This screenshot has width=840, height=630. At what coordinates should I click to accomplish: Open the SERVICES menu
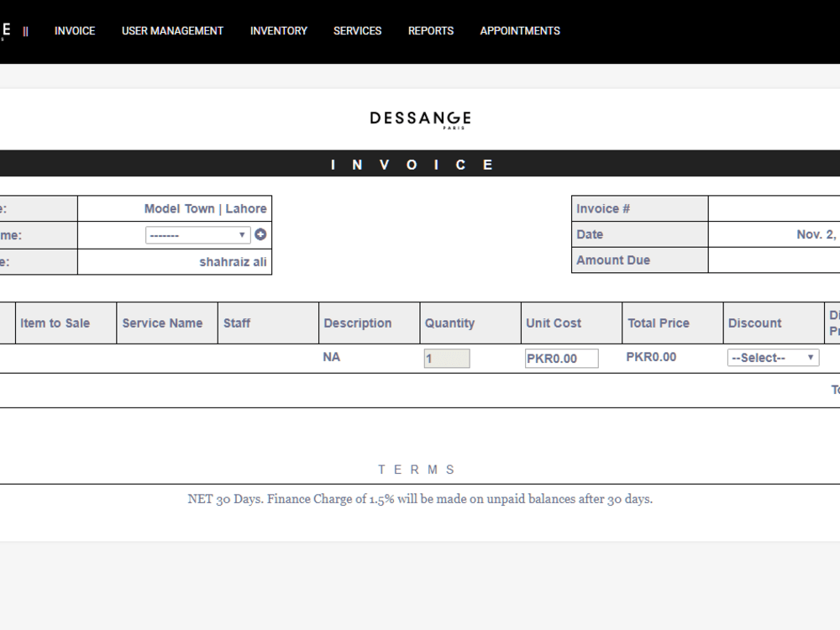tap(357, 31)
